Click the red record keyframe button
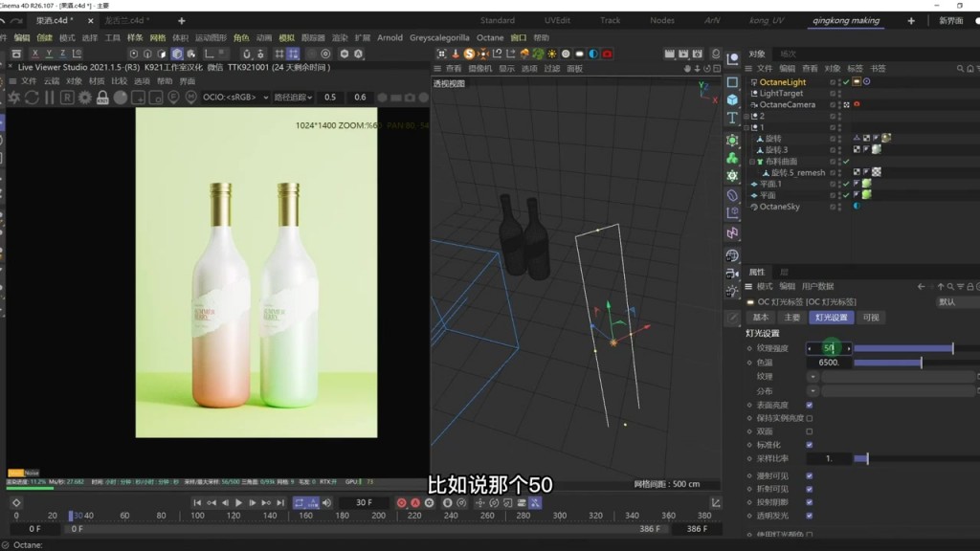 pos(401,502)
